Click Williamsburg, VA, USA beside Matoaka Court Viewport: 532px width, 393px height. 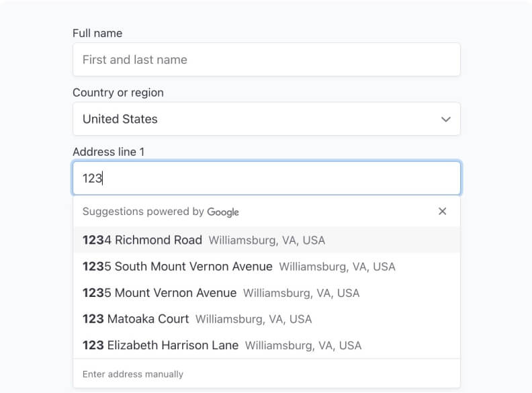pos(253,319)
